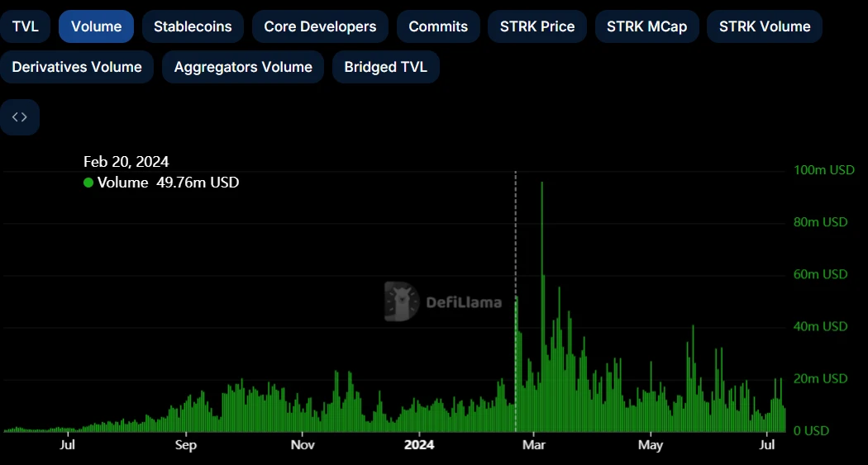Enable the Bridged TVL metric
The height and width of the screenshot is (465, 868).
tap(385, 67)
